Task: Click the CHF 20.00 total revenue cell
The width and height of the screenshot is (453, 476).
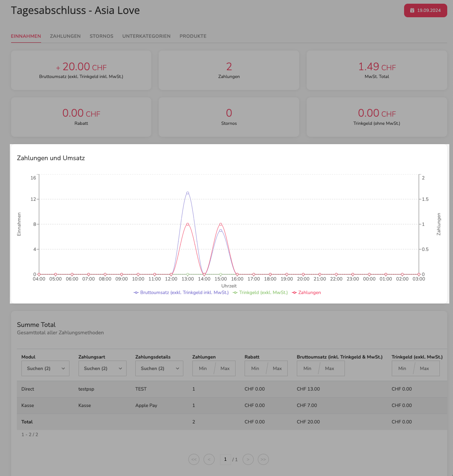Action: pyautogui.click(x=308, y=422)
